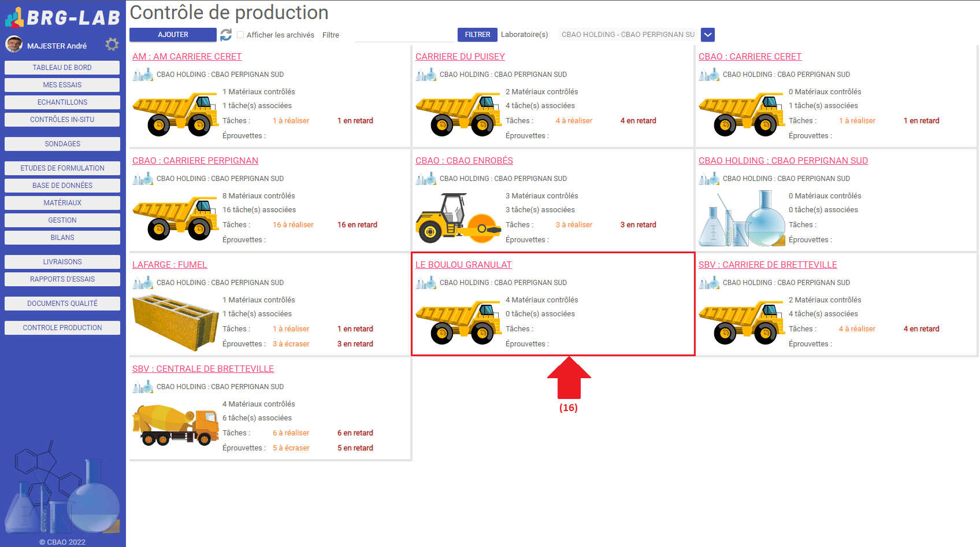This screenshot has height=547, width=980.
Task: Open the CBAO : CBAO ENROBÉS link
Action: [x=464, y=161]
